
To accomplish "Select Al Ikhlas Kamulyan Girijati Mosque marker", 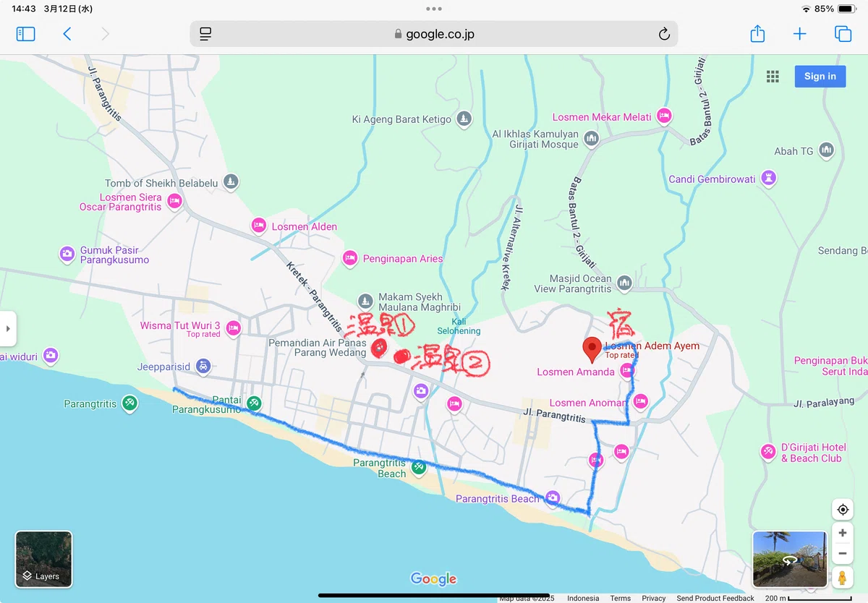I will click(x=592, y=138).
